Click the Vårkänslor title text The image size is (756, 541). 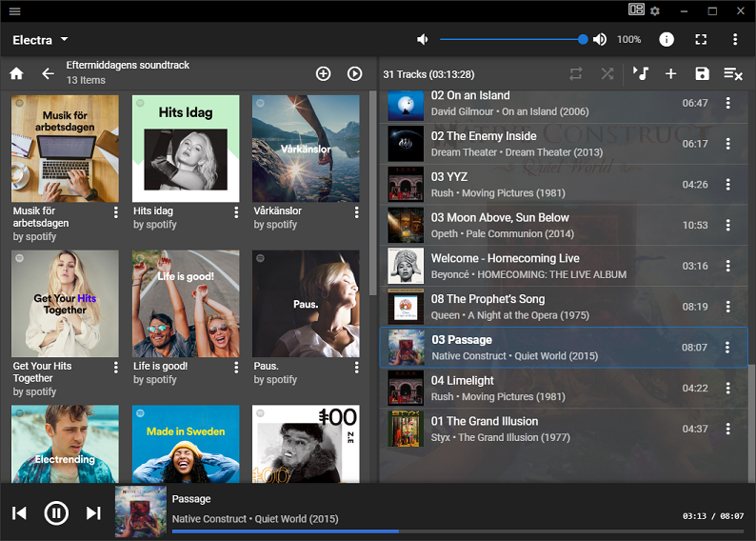tap(278, 210)
